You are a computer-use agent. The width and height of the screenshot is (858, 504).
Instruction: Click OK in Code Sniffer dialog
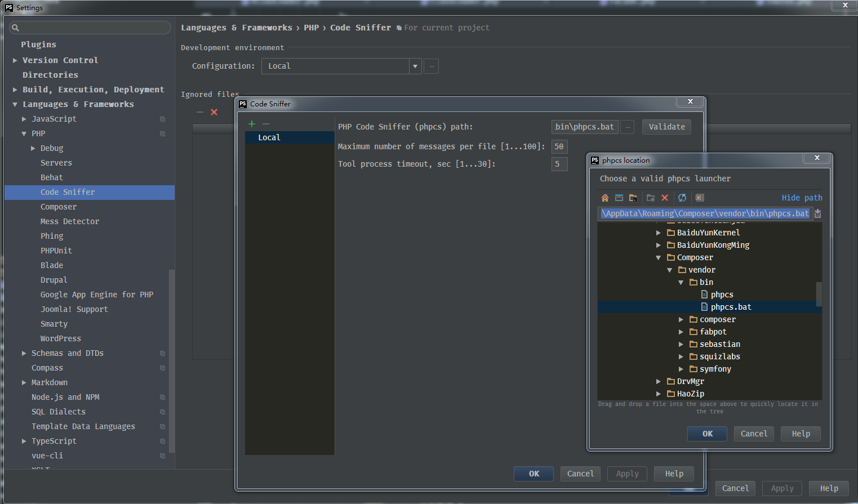click(x=534, y=474)
